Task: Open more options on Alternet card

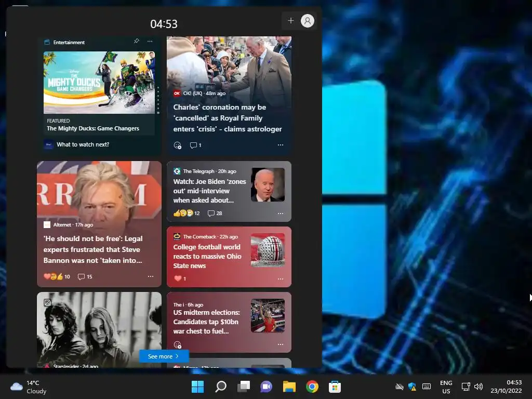Action: [x=151, y=276]
